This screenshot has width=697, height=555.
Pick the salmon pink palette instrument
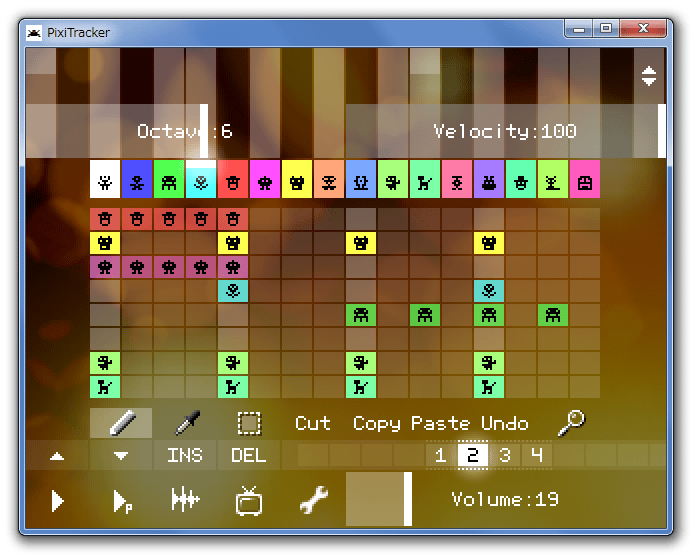457,179
